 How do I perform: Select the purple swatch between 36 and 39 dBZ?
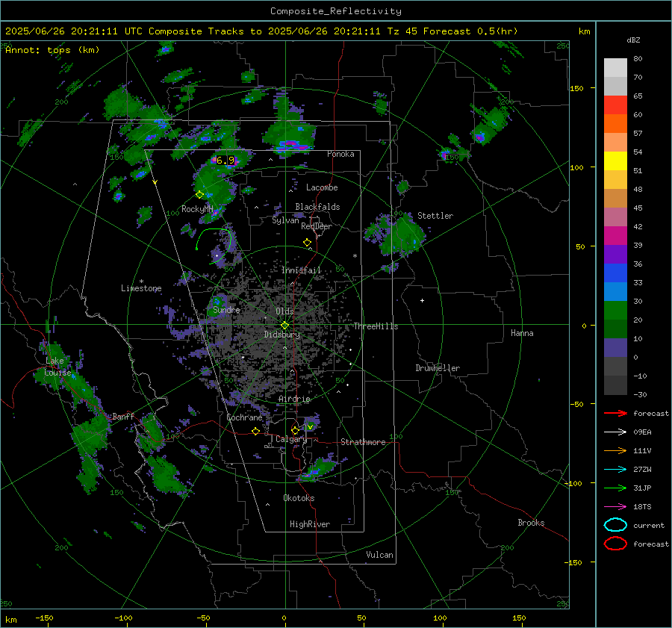(x=615, y=255)
